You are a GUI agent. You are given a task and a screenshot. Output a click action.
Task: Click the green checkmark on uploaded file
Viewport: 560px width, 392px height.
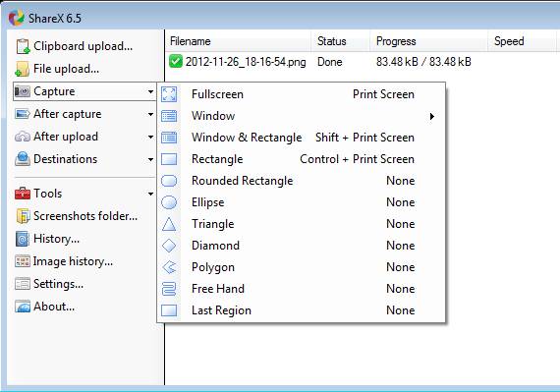click(x=175, y=61)
